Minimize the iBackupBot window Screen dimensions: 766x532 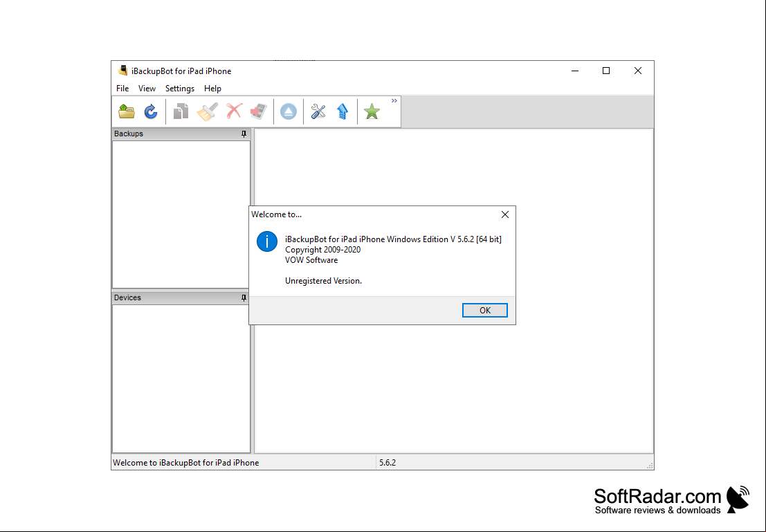575,71
